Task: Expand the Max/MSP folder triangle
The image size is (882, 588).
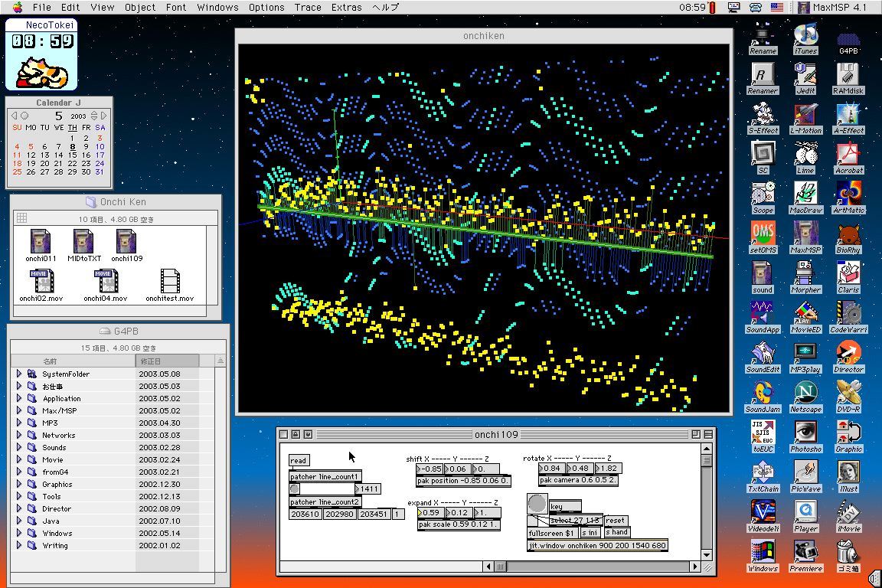Action: pyautogui.click(x=19, y=410)
